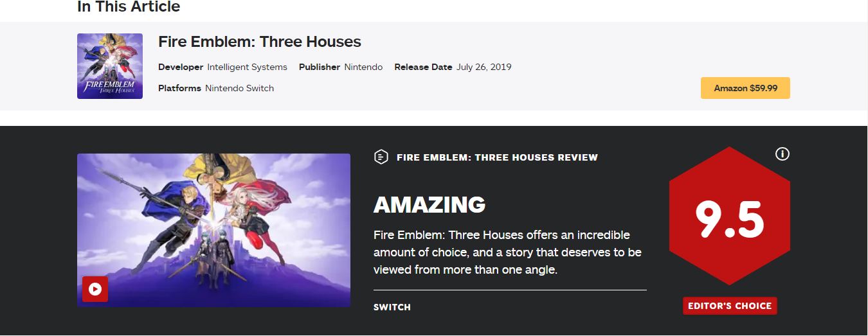The image size is (868, 336).
Task: Click the In This Article heading
Action: click(129, 7)
